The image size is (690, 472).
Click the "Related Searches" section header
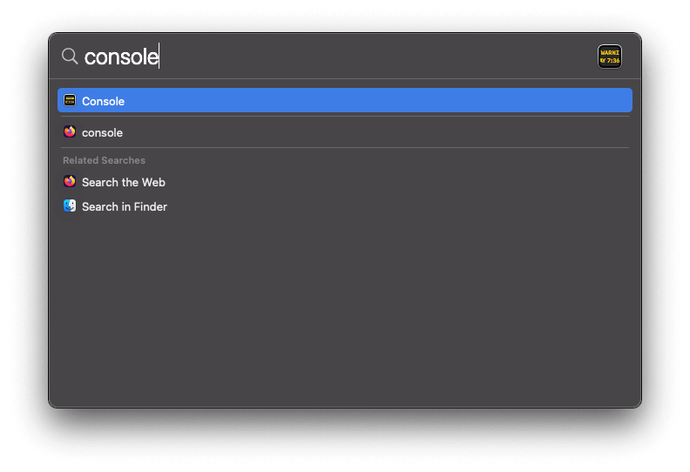coord(104,160)
